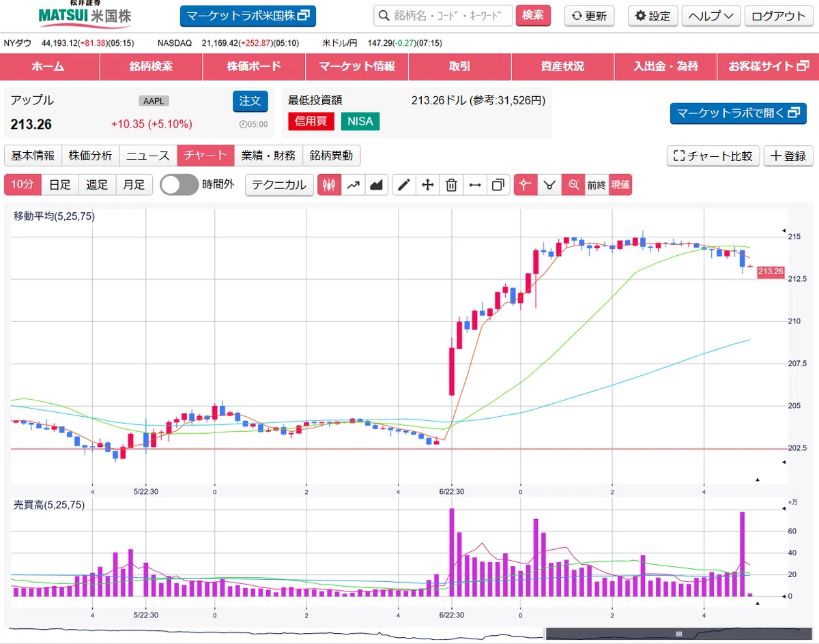Image resolution: width=819 pixels, height=644 pixels.
Task: Click the red 検索 search button
Action: click(533, 15)
